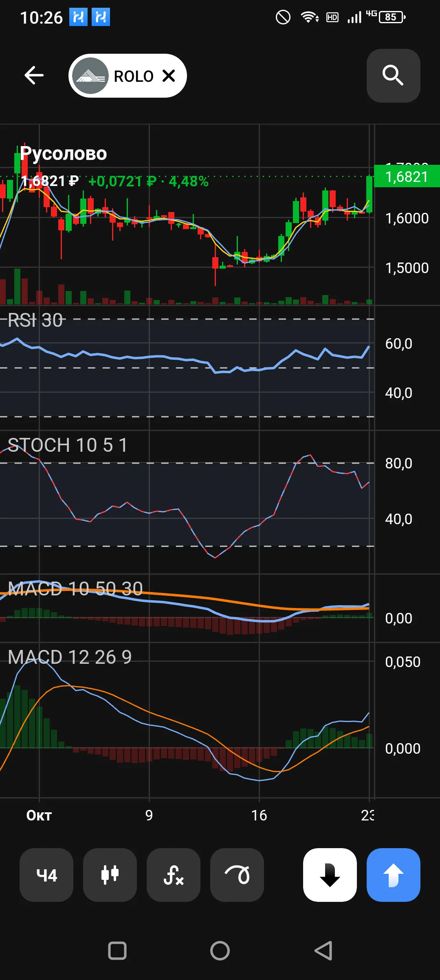Viewport: 440px width, 980px height.
Task: Tap the battery 85 status icon
Action: tap(392, 17)
